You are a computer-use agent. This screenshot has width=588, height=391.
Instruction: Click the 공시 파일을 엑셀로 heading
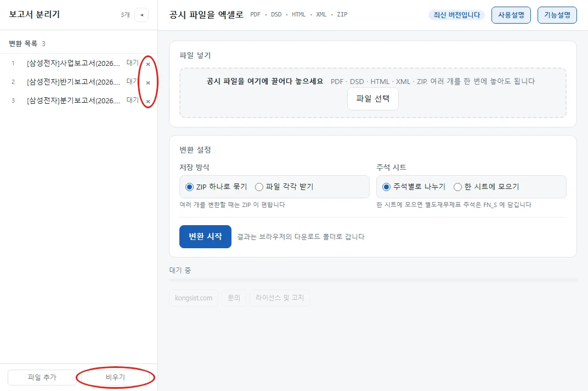206,15
